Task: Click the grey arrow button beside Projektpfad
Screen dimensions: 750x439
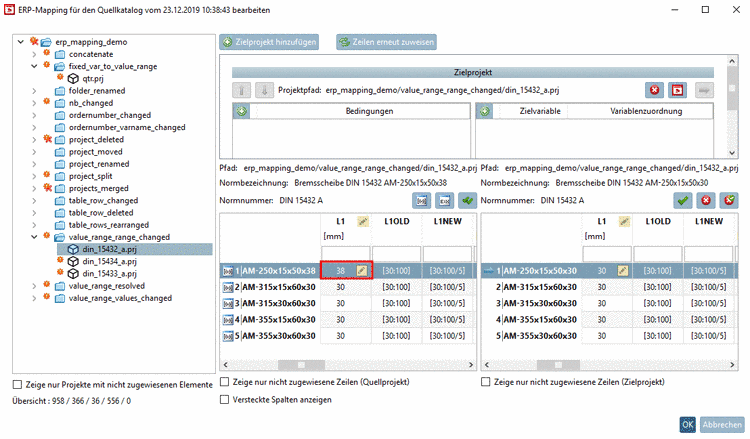Action: tap(704, 90)
